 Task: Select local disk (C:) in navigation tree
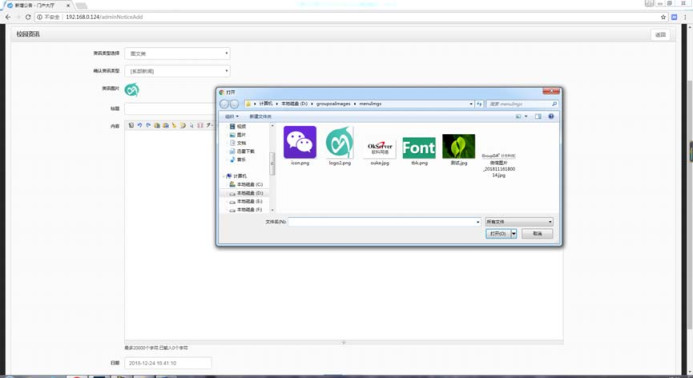[246, 184]
